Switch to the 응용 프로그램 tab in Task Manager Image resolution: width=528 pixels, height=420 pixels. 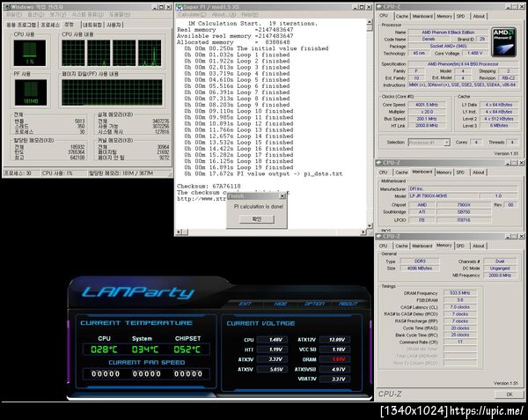[21, 25]
